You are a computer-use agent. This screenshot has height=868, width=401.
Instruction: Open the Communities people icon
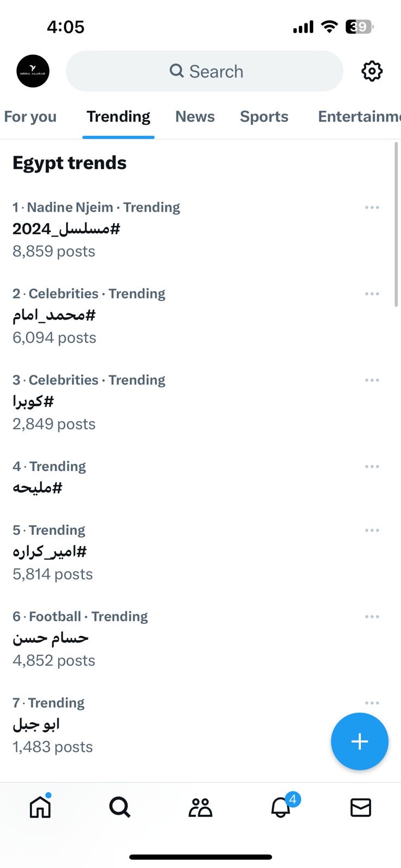point(200,807)
